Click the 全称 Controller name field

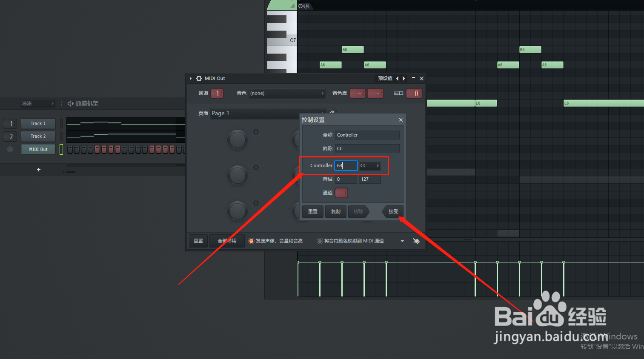tap(367, 135)
